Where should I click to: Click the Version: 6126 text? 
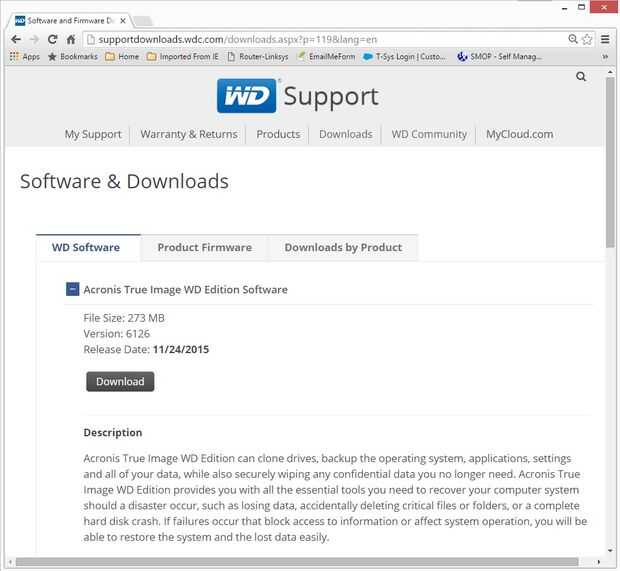[x=117, y=334]
